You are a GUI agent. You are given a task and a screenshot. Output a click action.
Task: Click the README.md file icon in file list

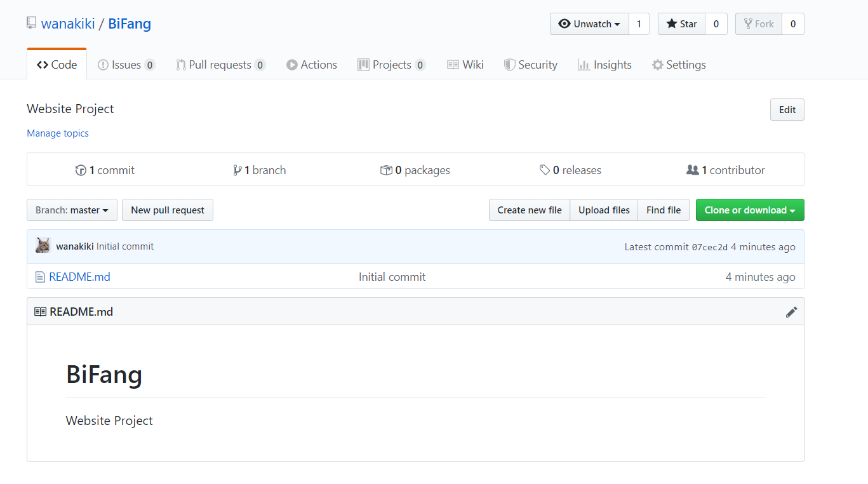click(40, 277)
